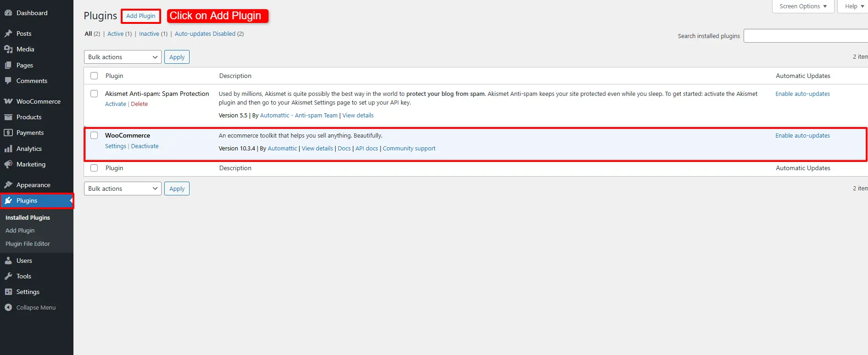
Task: Click the Media library icon
Action: click(x=8, y=49)
